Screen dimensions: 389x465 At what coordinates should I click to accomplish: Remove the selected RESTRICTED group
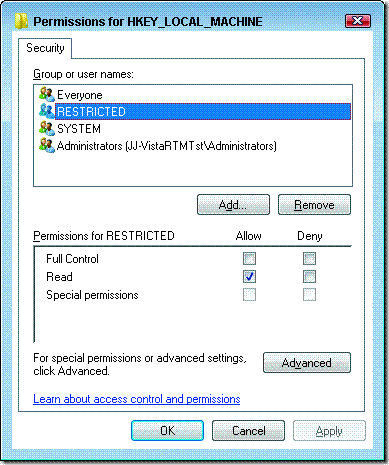[x=314, y=205]
